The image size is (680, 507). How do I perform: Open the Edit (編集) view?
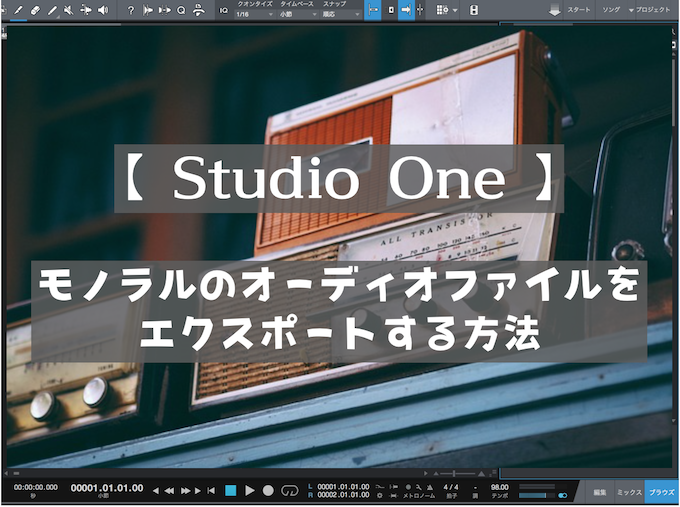click(600, 492)
